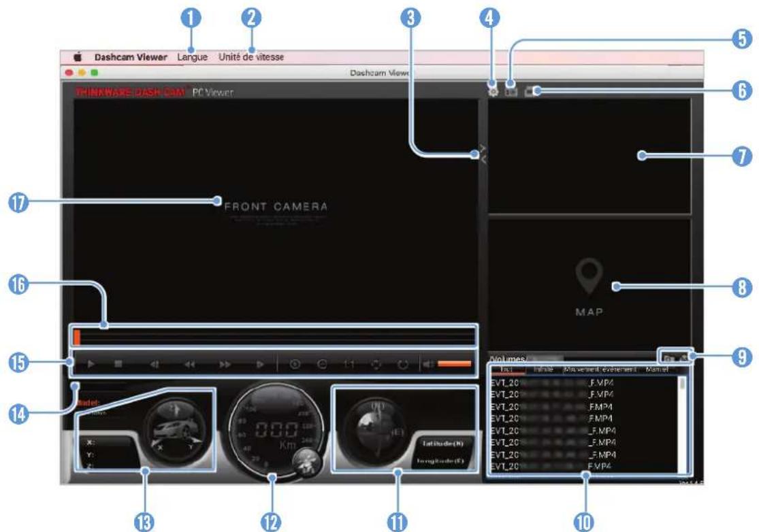Click the icon right of the folder

coord(683,358)
